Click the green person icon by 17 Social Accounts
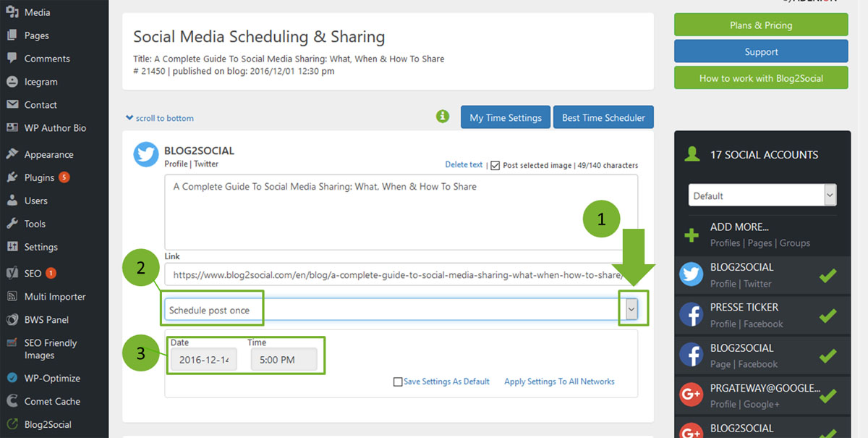 (x=692, y=154)
